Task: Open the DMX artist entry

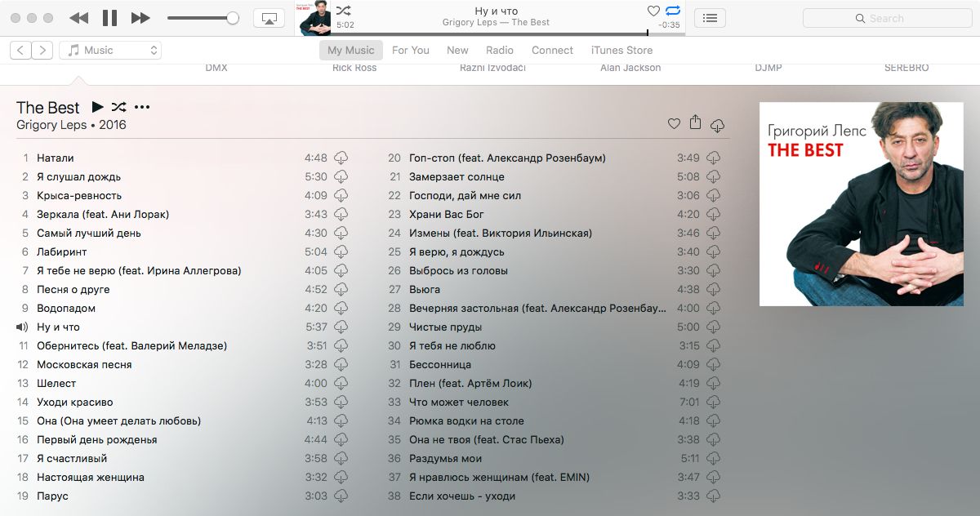Action: [x=216, y=68]
